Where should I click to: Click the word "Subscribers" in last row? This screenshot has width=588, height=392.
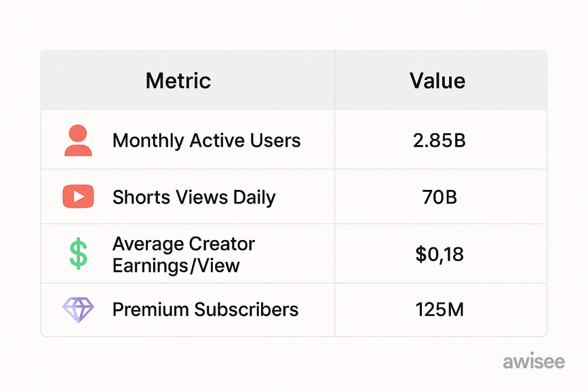pyautogui.click(x=246, y=310)
